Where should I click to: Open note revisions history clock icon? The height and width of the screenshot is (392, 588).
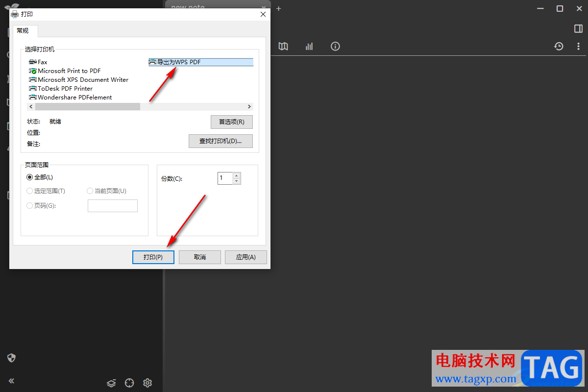(559, 46)
